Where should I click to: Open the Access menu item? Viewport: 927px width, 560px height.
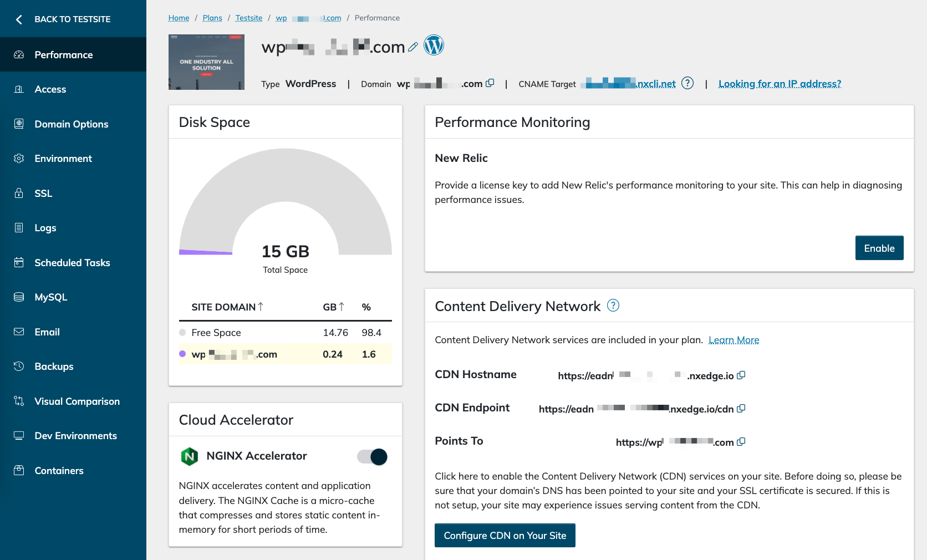[x=73, y=89]
